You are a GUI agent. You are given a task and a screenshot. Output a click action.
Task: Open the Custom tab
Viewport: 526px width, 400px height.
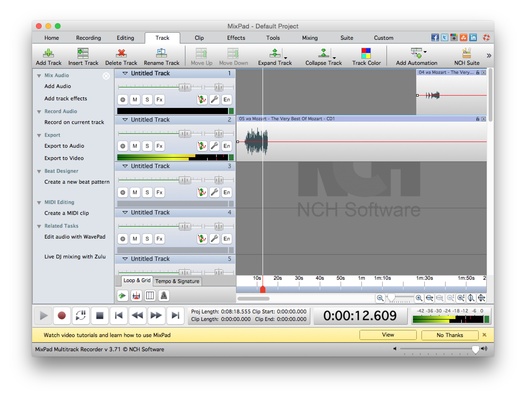point(383,38)
